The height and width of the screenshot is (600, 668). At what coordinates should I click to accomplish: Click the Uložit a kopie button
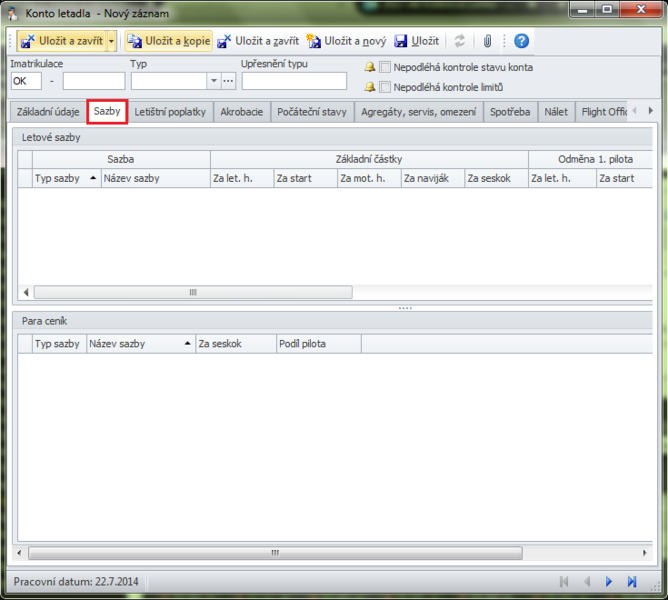pyautogui.click(x=168, y=41)
